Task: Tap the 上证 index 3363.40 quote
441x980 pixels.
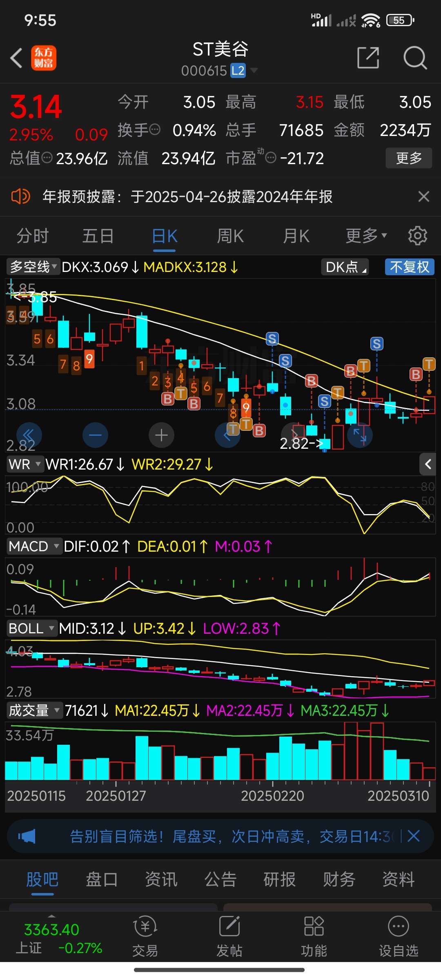Action: point(60,938)
